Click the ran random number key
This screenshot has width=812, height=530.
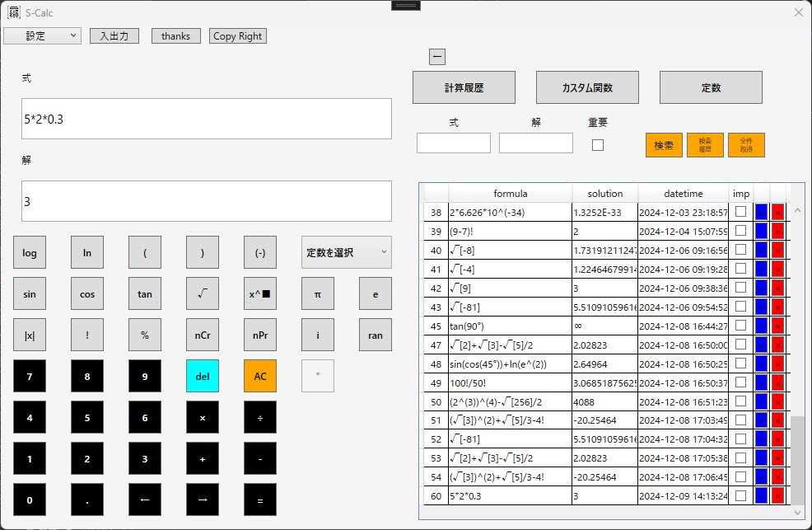coord(376,335)
